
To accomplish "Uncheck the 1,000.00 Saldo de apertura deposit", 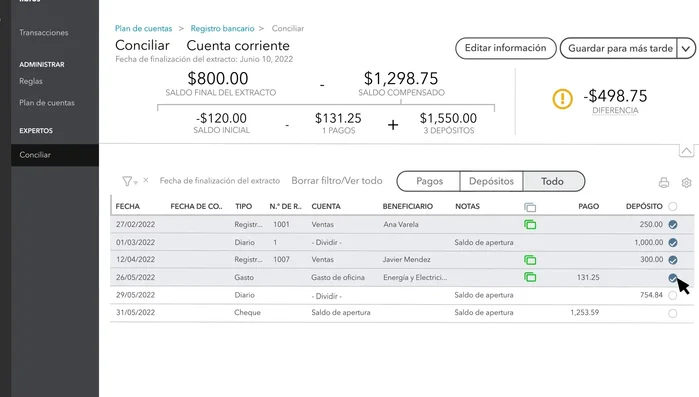I will (673, 242).
